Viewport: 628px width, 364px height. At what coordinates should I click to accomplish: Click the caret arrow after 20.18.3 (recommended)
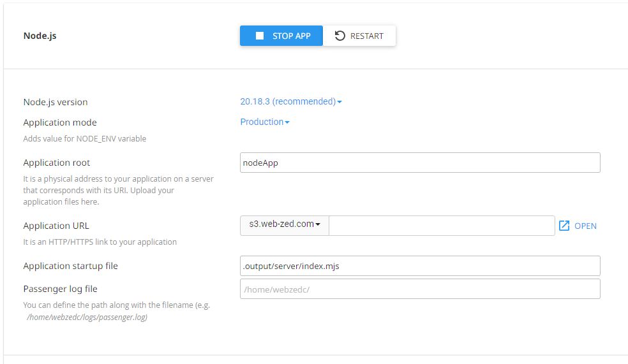point(340,102)
